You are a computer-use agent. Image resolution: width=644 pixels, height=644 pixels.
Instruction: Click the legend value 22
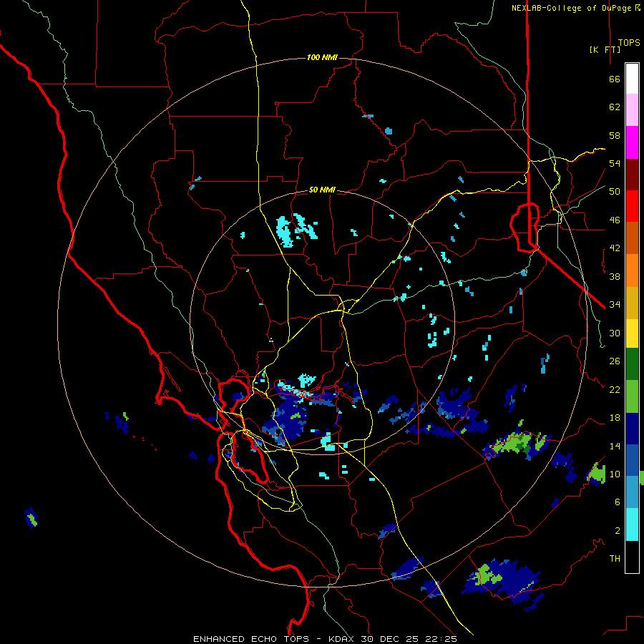pyautogui.click(x=615, y=389)
